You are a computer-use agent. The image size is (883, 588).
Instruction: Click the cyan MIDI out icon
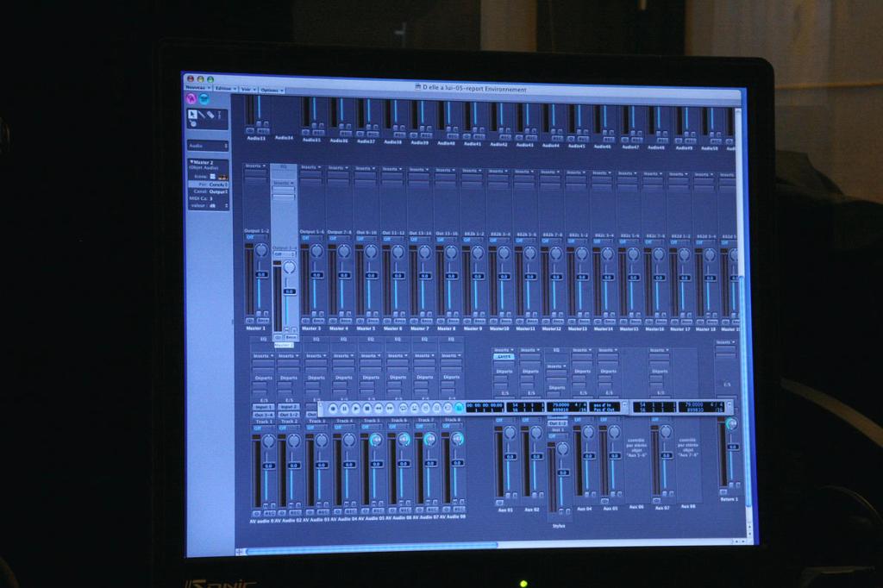point(204,98)
